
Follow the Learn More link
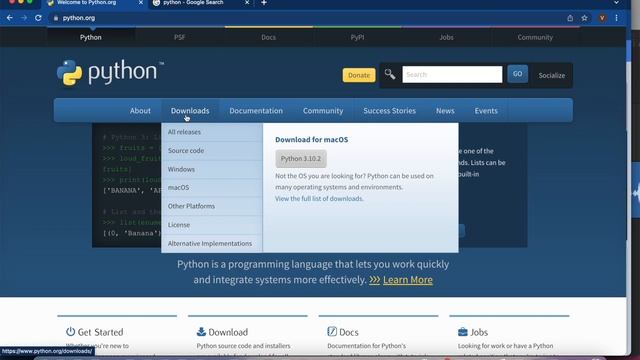[407, 280]
